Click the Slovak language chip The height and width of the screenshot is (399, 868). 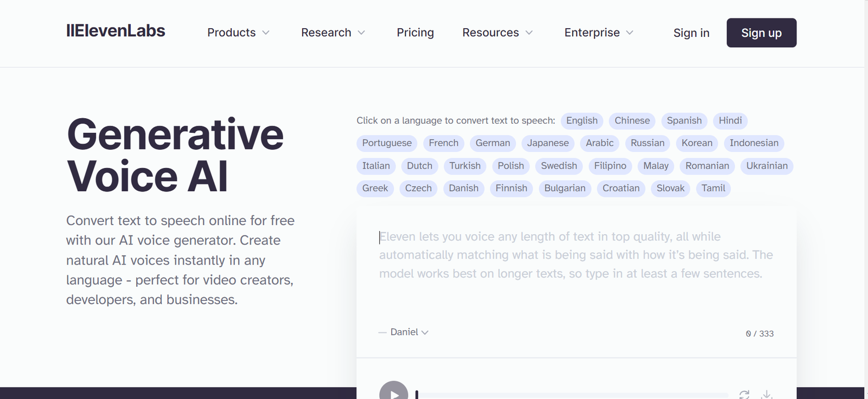coord(671,188)
